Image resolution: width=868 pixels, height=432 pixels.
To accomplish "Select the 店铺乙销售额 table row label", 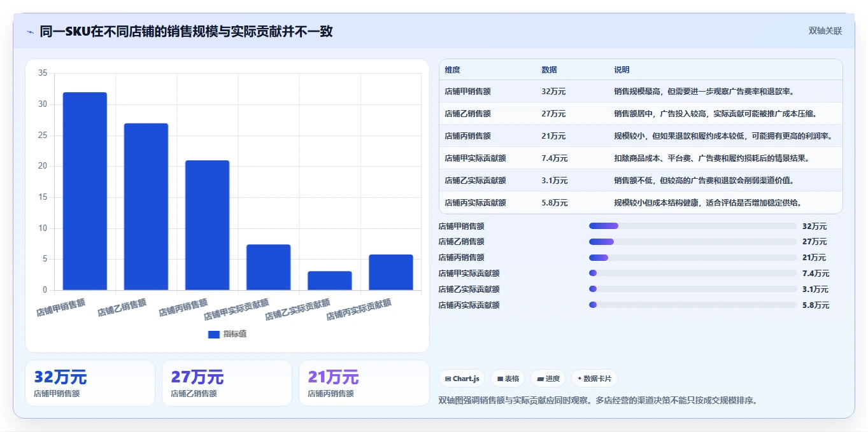I will 467,114.
